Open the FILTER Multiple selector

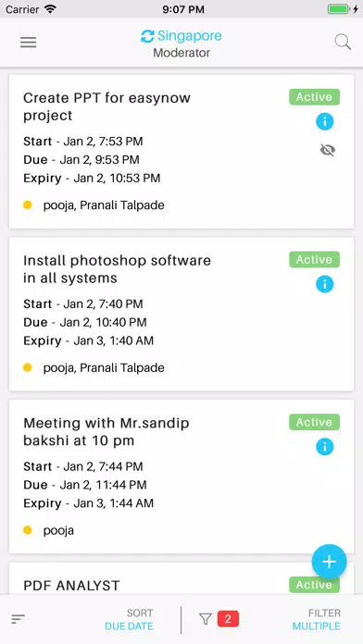pyautogui.click(x=316, y=619)
